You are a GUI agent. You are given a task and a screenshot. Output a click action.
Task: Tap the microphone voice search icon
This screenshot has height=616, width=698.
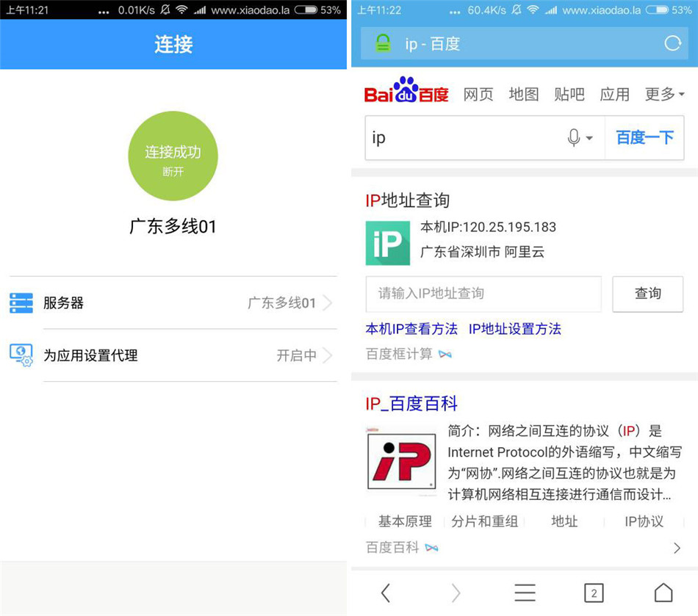tap(574, 138)
